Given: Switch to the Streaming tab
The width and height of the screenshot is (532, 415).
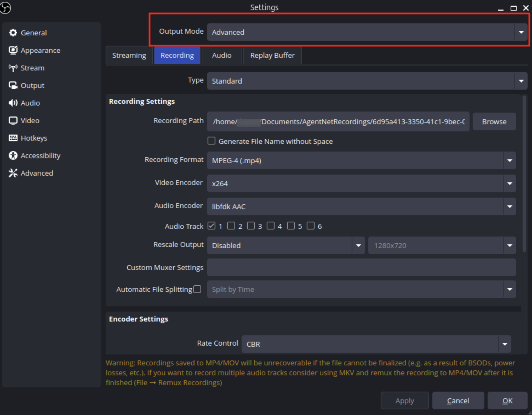Looking at the screenshot, I should (129, 55).
